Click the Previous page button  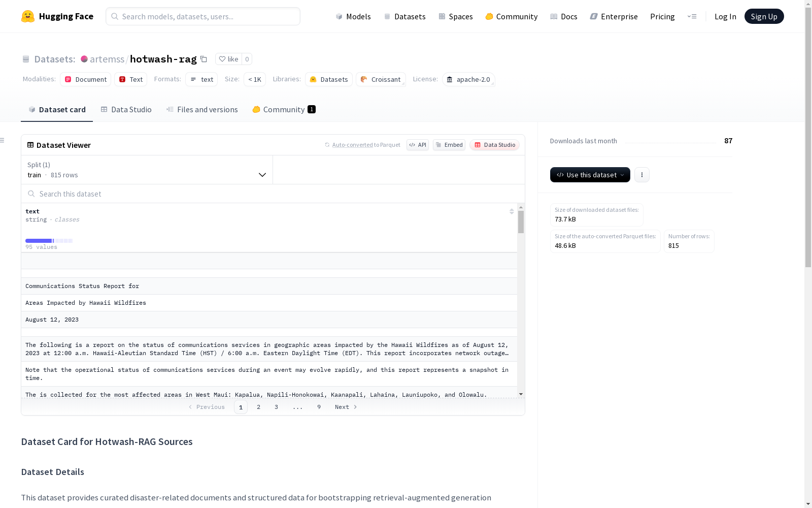[x=207, y=407]
